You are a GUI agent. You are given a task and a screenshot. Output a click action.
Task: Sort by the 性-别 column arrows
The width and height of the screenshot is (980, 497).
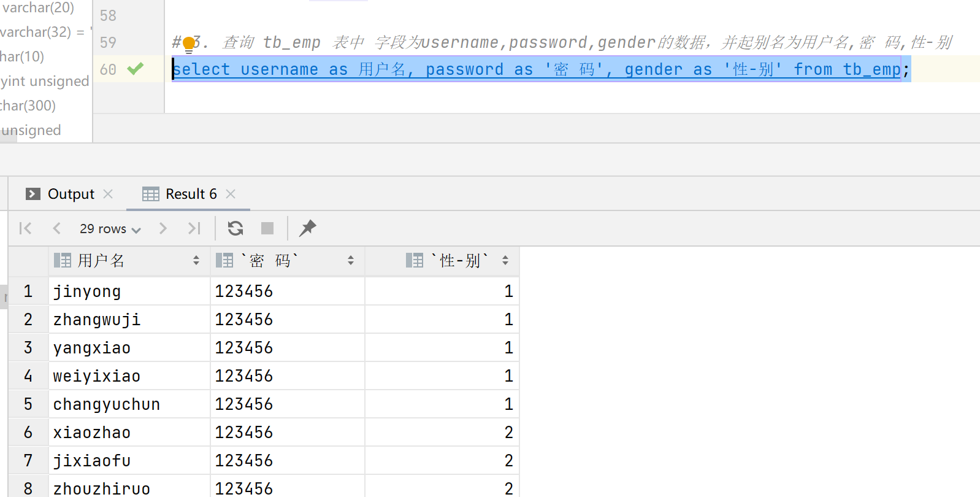[x=505, y=261]
